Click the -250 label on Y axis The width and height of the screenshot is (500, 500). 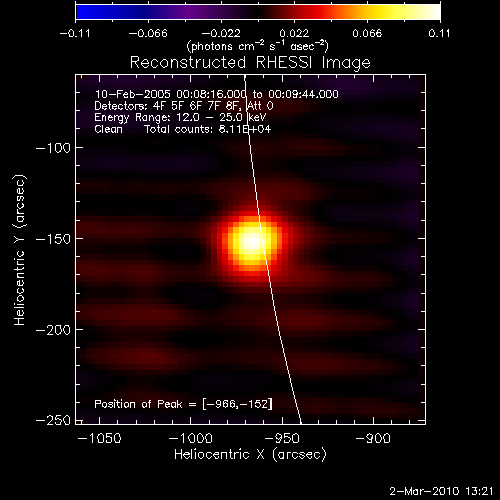point(53,420)
